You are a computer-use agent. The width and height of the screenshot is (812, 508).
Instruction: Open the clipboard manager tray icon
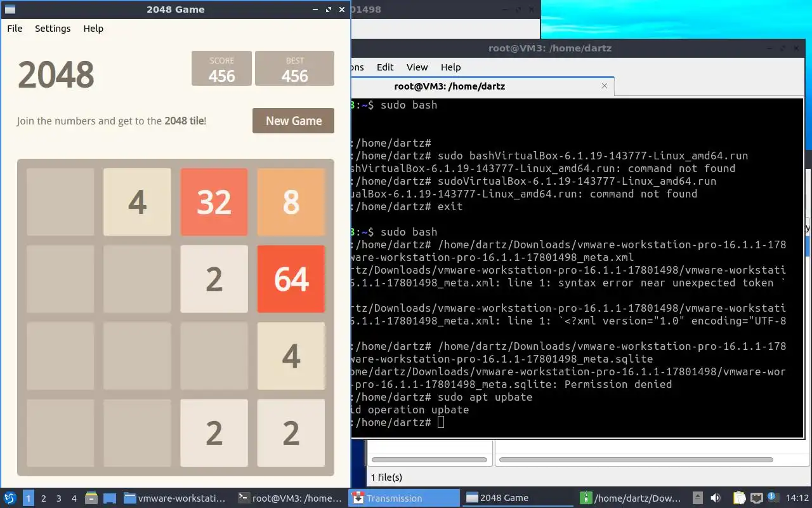click(740, 498)
